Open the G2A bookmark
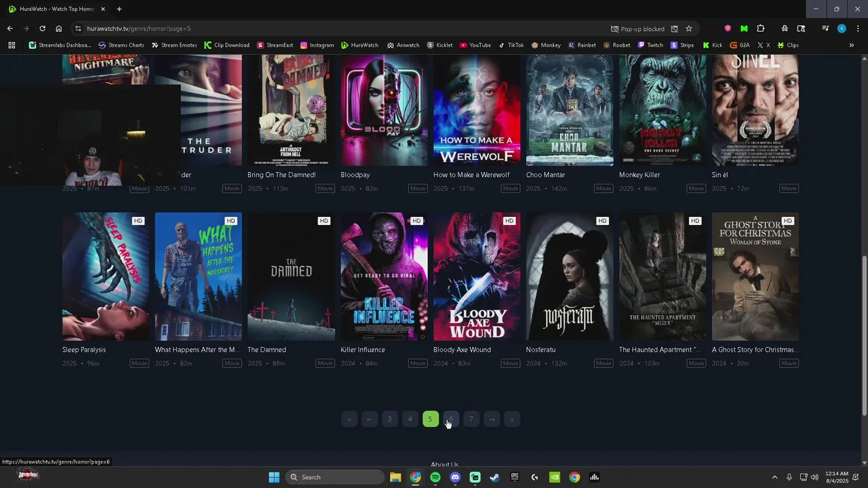The width and height of the screenshot is (868, 488). click(739, 45)
